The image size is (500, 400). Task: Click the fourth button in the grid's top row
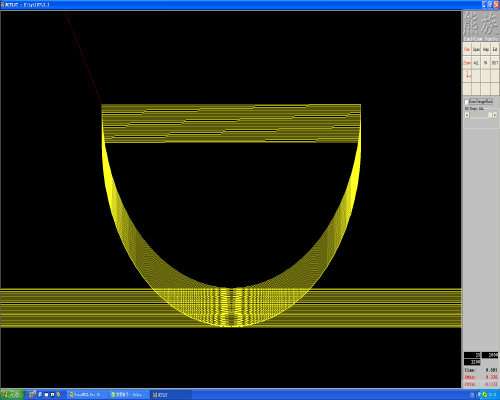pyautogui.click(x=494, y=49)
